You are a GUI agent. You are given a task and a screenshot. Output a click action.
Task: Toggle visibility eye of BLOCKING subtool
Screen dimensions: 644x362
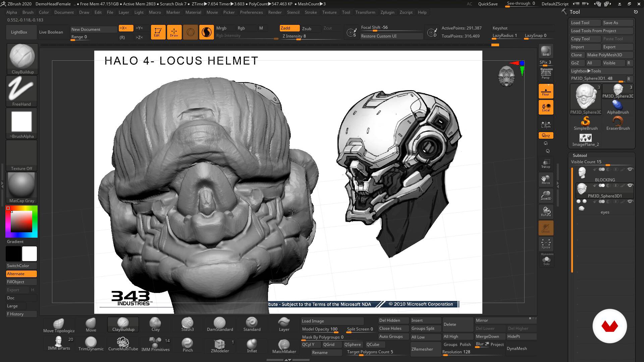click(x=630, y=169)
